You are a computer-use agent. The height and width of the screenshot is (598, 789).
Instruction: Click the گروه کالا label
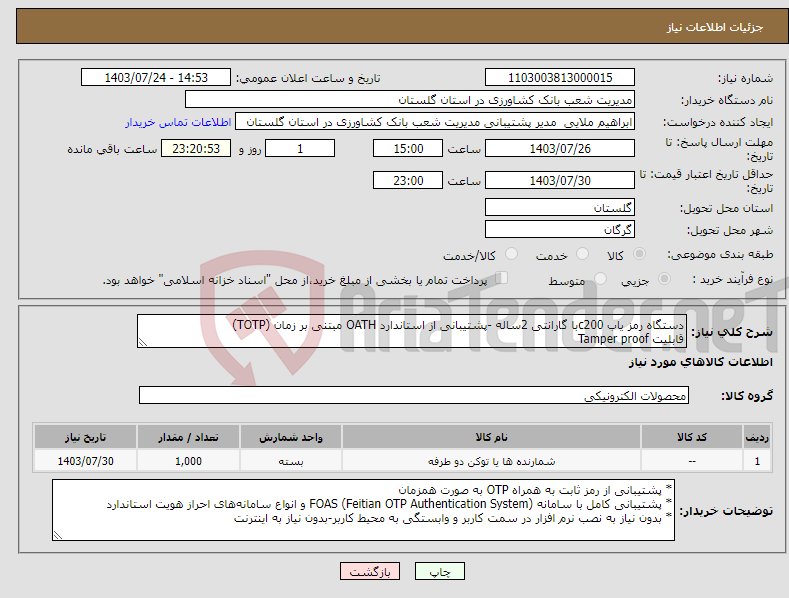click(747, 396)
